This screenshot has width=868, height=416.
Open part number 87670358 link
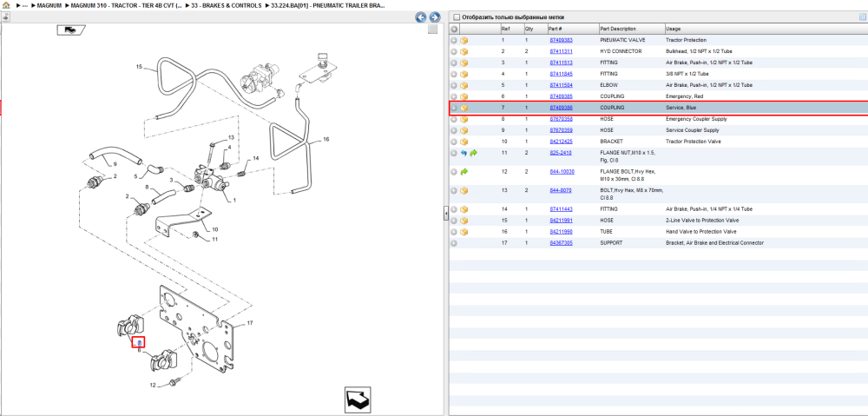(x=561, y=118)
